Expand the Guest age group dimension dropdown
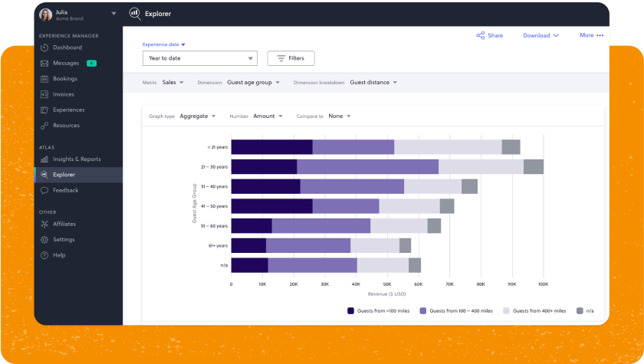The image size is (644, 364). (253, 82)
